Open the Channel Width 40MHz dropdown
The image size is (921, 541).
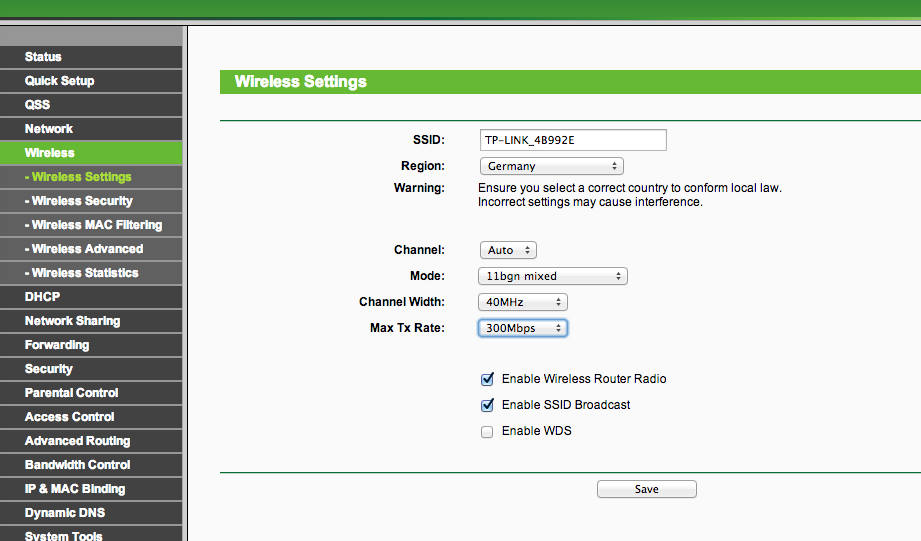[523, 302]
